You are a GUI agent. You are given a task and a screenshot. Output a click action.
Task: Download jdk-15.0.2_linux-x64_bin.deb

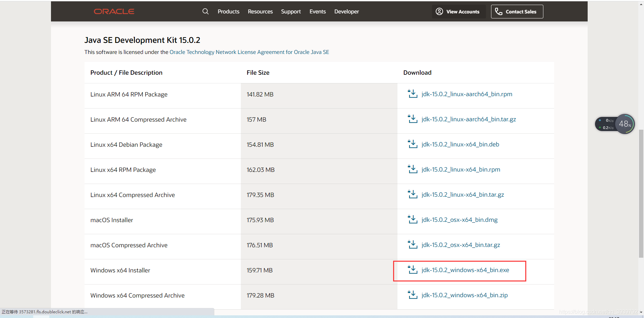coord(460,144)
